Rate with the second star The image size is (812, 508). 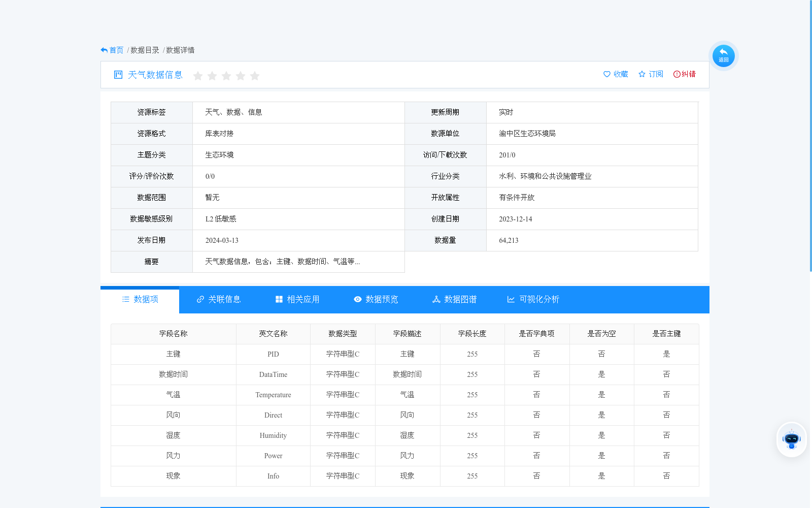coord(212,76)
